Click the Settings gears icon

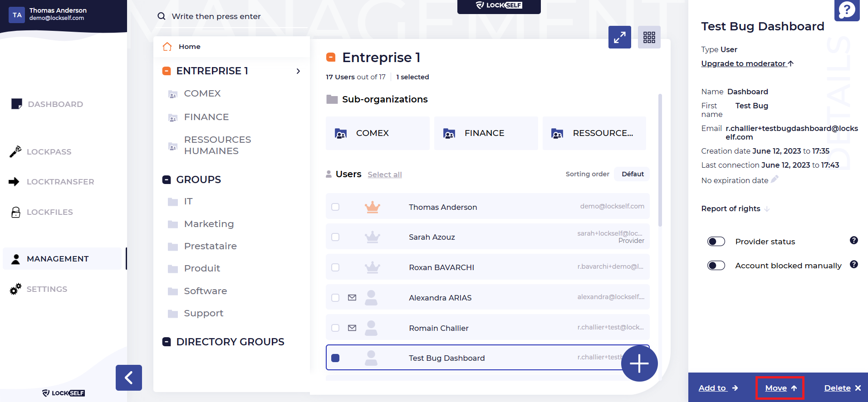pyautogui.click(x=15, y=289)
